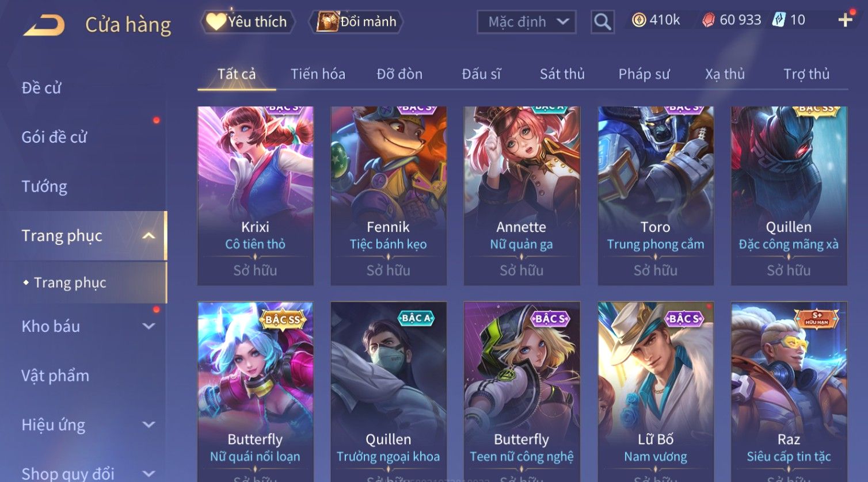
Task: Open the Mặc định sort dropdown
Action: [526, 22]
